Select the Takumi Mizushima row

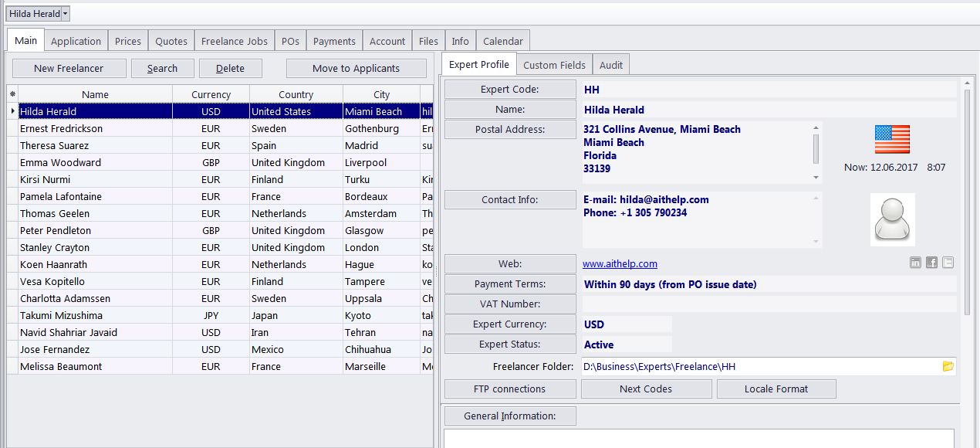tap(61, 315)
